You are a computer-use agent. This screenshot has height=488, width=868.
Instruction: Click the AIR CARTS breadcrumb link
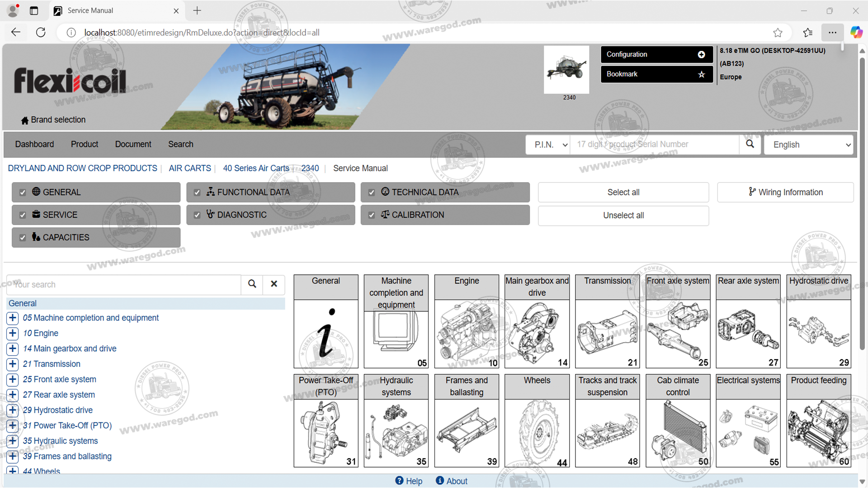(x=190, y=168)
